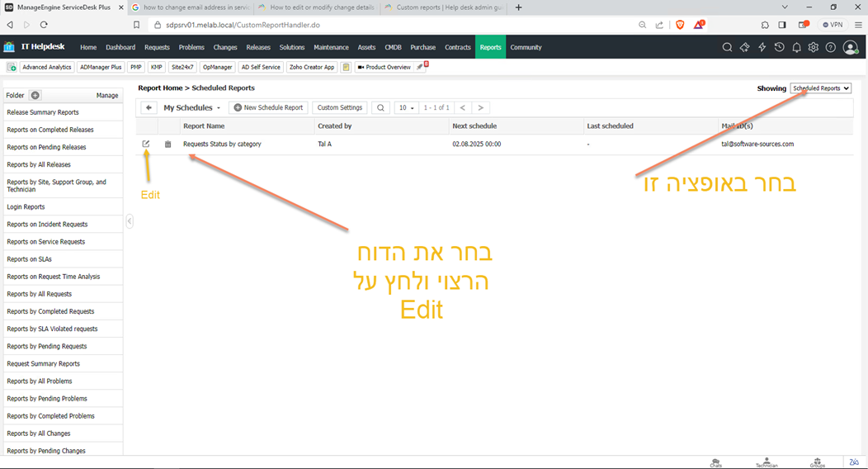Add a new folder with plus icon
This screenshot has width=868, height=469.
tap(35, 95)
